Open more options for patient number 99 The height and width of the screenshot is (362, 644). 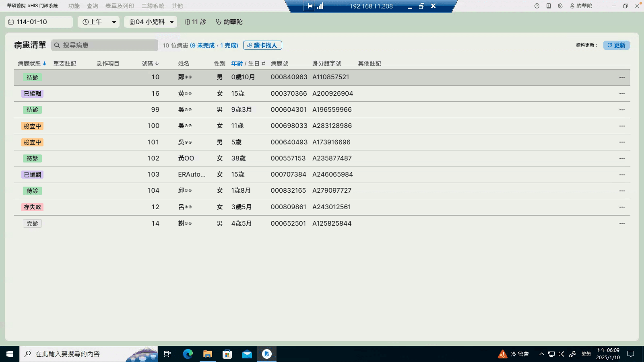[x=622, y=110]
